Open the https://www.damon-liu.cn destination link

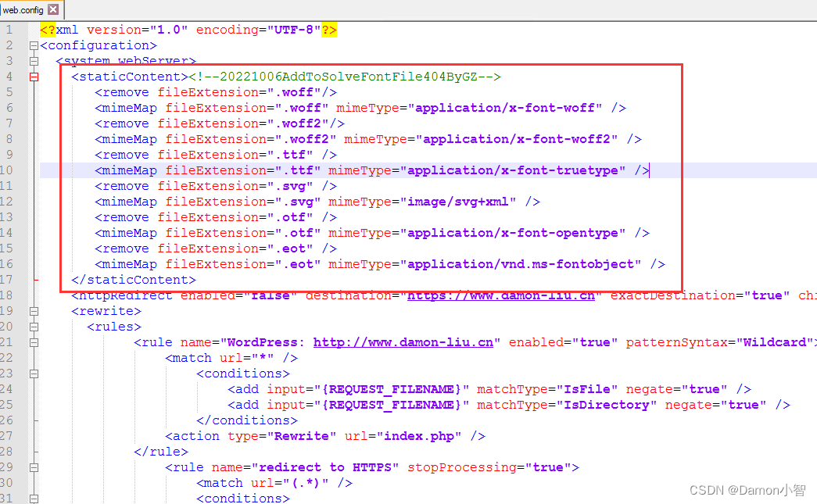coord(500,295)
